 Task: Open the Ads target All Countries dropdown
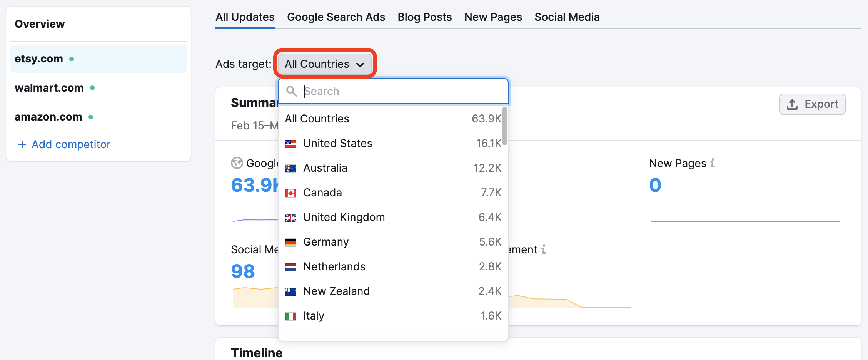click(x=324, y=64)
